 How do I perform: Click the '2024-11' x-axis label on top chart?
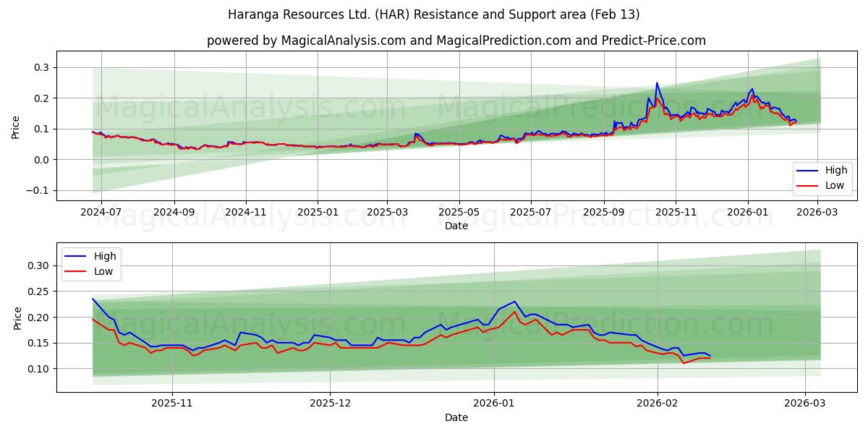pyautogui.click(x=246, y=212)
